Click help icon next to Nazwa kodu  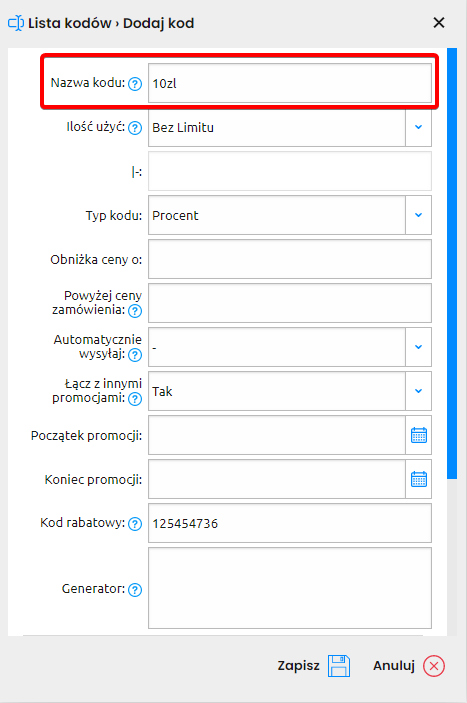tap(135, 84)
